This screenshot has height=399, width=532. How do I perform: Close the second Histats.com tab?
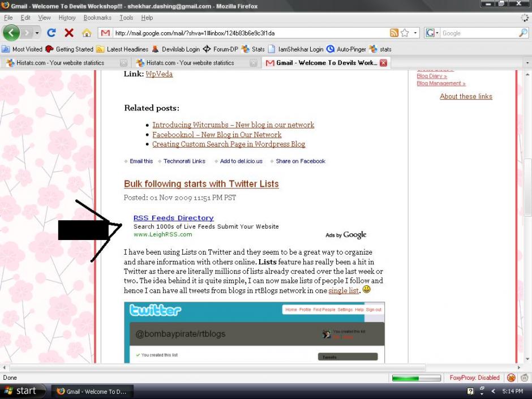[253, 63]
